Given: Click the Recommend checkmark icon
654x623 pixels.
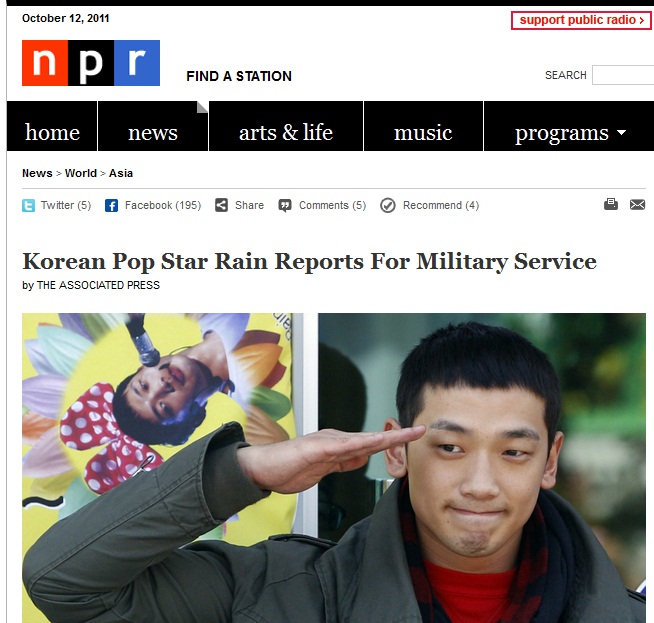Looking at the screenshot, I should (387, 205).
